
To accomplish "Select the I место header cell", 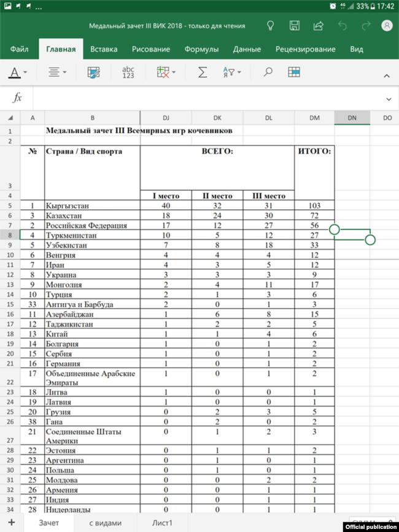I will click(x=166, y=195).
